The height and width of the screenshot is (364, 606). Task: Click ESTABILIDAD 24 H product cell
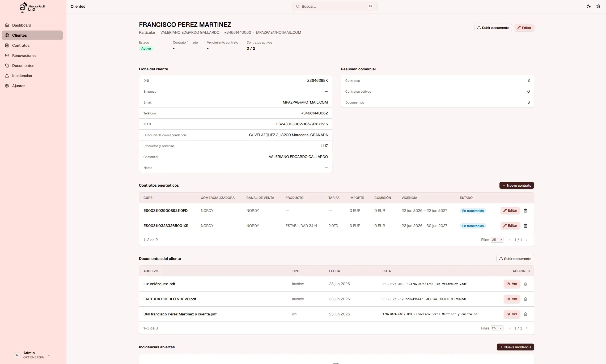click(x=301, y=226)
